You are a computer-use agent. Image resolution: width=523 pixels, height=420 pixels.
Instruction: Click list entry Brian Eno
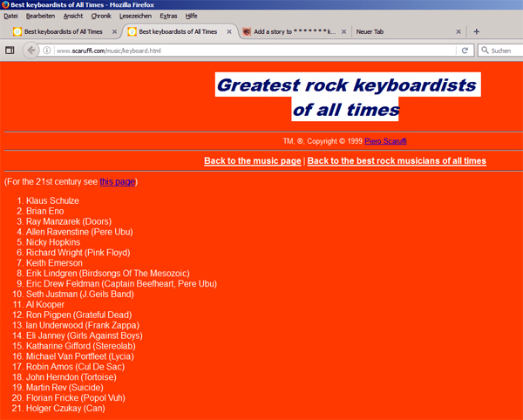(45, 211)
